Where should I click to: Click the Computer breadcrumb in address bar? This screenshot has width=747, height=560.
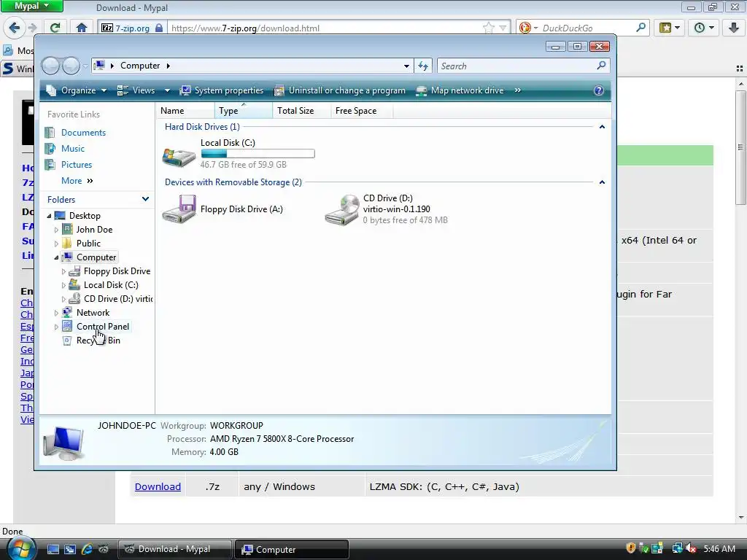tap(139, 66)
